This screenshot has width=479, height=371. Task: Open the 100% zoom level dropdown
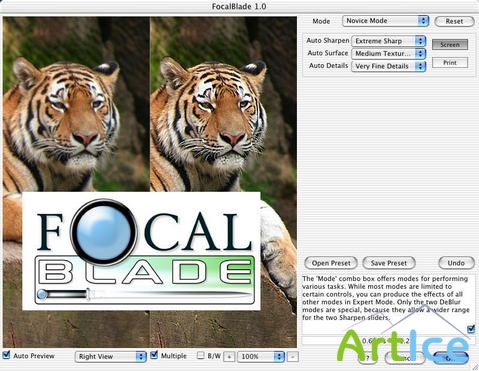pyautogui.click(x=261, y=357)
